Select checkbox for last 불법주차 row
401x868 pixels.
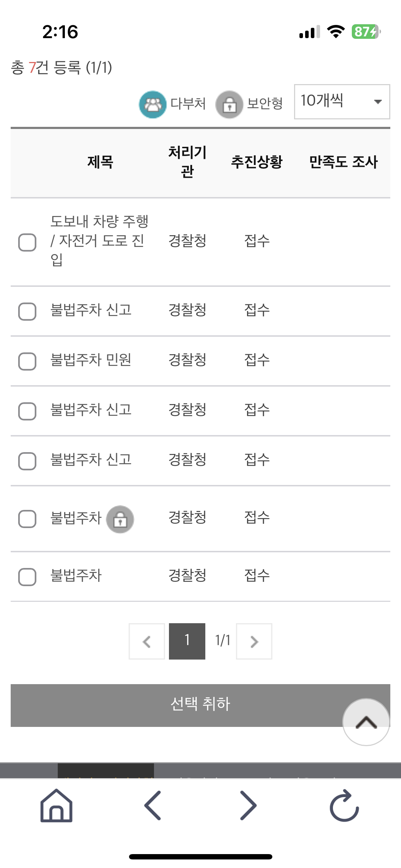[x=27, y=577]
